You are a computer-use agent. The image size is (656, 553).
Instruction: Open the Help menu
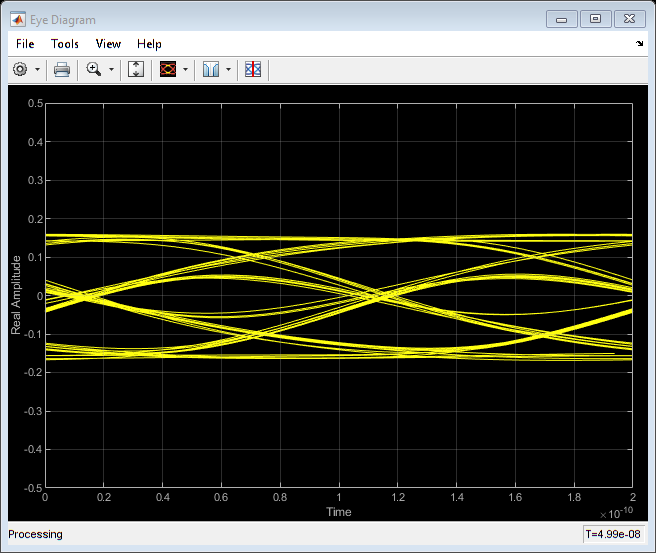click(x=149, y=44)
